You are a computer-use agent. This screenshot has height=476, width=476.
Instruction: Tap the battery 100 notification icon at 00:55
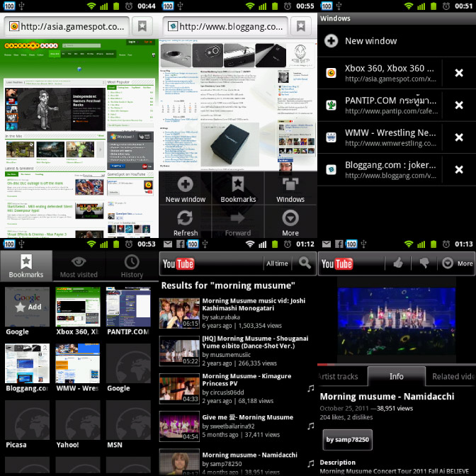[x=168, y=6]
